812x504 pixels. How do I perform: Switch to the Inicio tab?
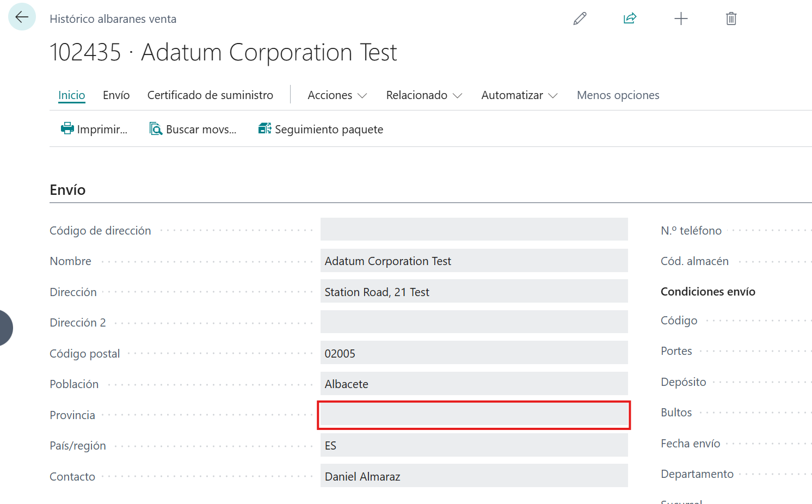coord(72,95)
